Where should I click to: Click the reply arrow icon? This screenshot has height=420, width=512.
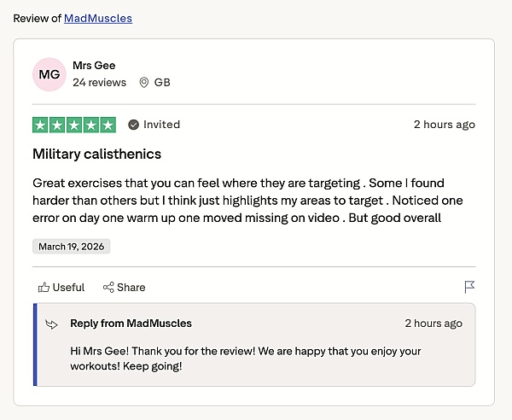[52, 324]
